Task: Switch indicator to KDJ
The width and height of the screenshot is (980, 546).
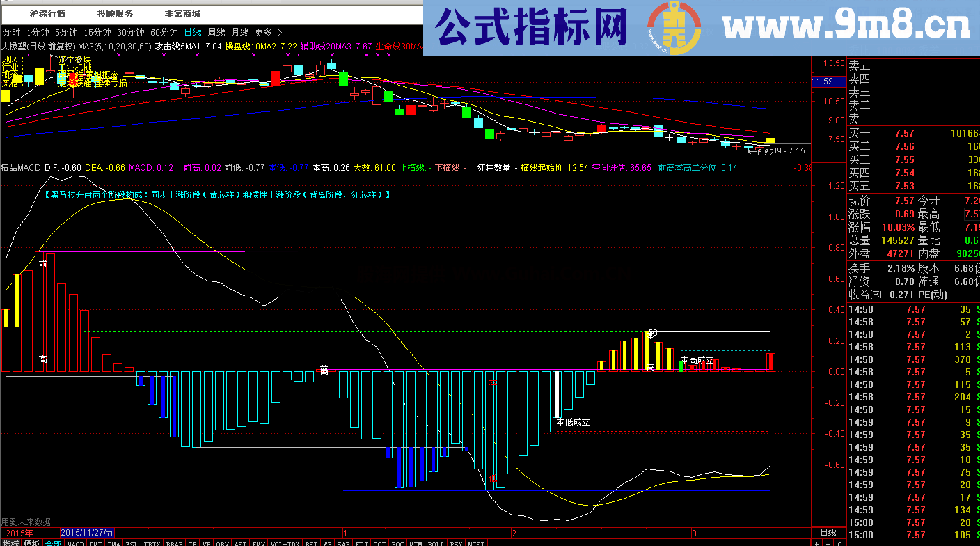Action: 363,543
